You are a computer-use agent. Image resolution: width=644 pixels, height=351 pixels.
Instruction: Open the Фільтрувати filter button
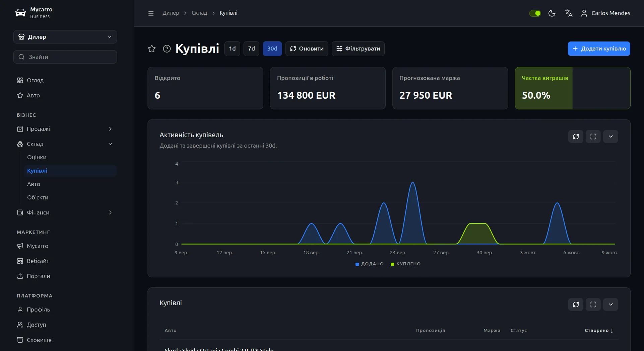(358, 49)
